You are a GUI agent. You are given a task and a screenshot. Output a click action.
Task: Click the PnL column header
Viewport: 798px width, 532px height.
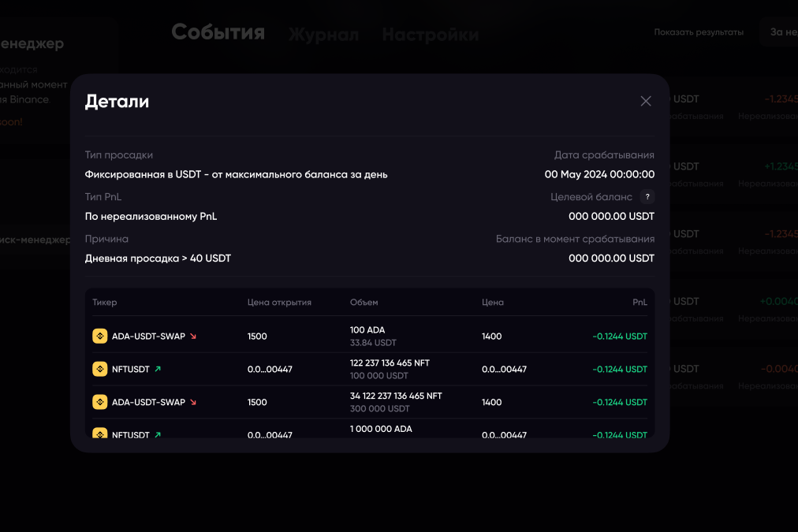640,302
